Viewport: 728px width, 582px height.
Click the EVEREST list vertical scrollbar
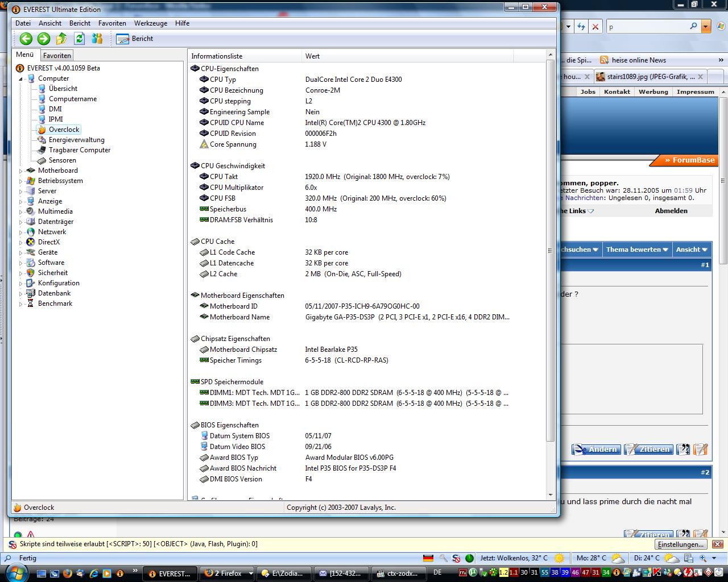click(x=550, y=250)
